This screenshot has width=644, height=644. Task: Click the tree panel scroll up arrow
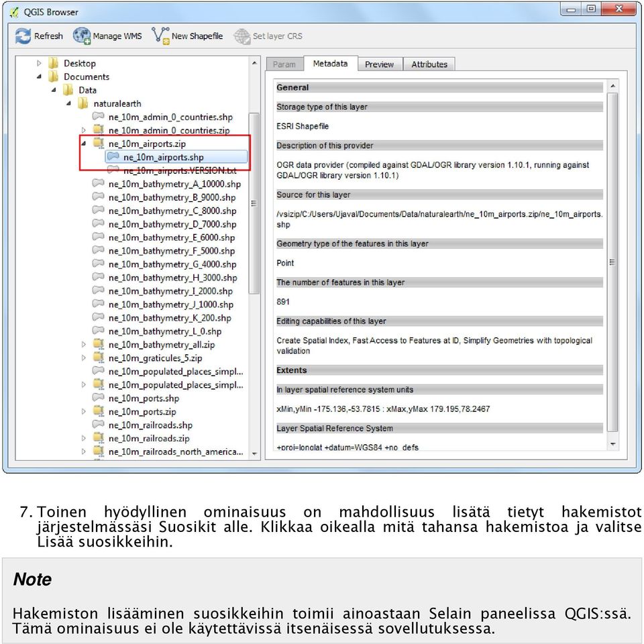254,63
